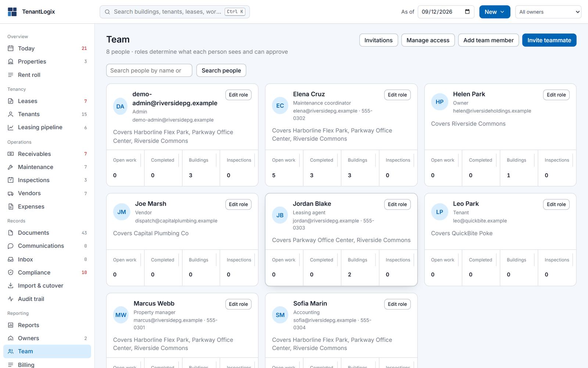Click Add team member button
This screenshot has width=588, height=368.
488,40
